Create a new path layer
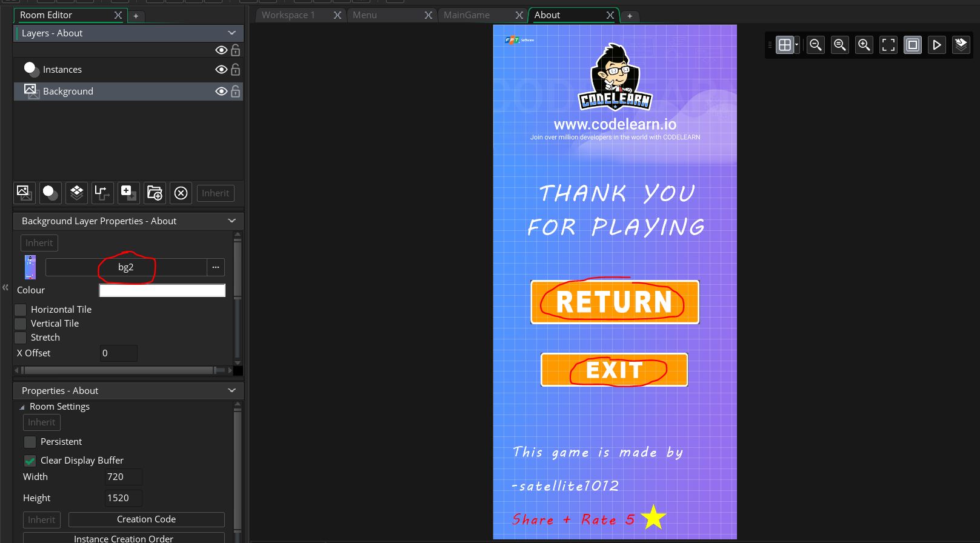The image size is (980, 543). coord(102,193)
